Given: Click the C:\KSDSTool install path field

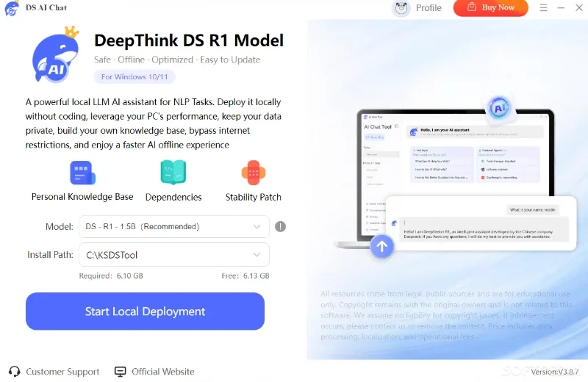Looking at the screenshot, I should 174,254.
